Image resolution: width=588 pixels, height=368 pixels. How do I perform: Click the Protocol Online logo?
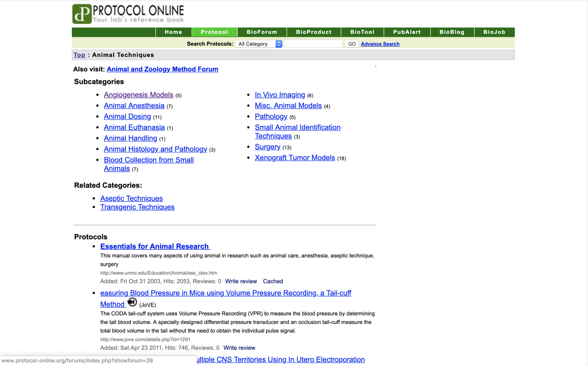tap(128, 14)
